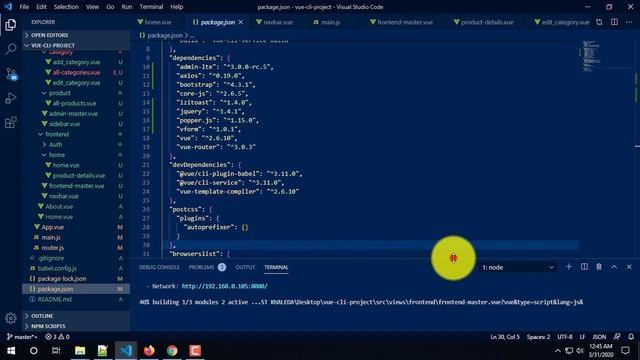This screenshot has height=360, width=640.
Task: Click Ln 30, Col 5 in status bar
Action: pyautogui.click(x=505, y=337)
